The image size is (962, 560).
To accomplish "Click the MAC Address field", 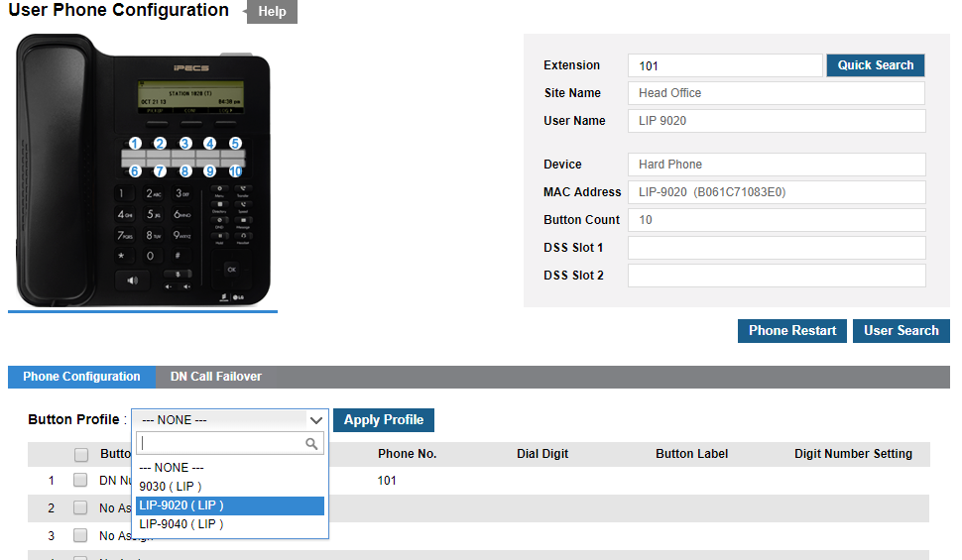I will (x=777, y=192).
